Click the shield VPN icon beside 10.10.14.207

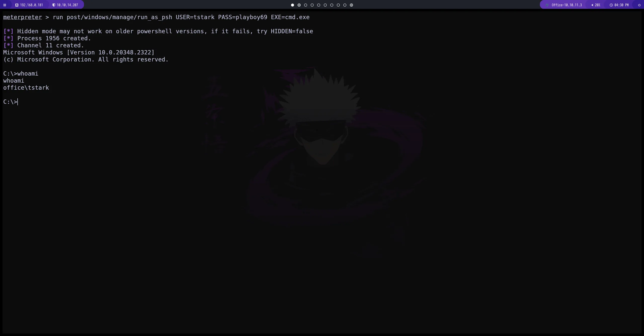click(x=54, y=5)
